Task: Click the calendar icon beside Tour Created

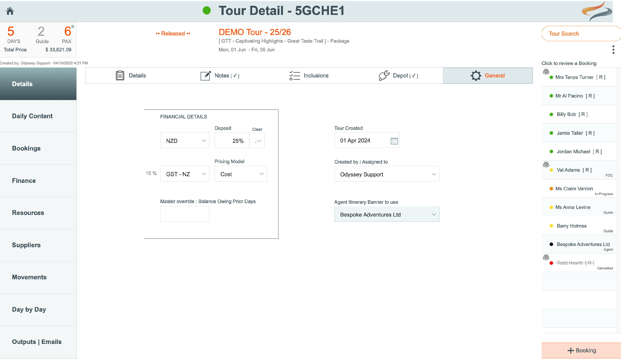Action: pyautogui.click(x=394, y=141)
